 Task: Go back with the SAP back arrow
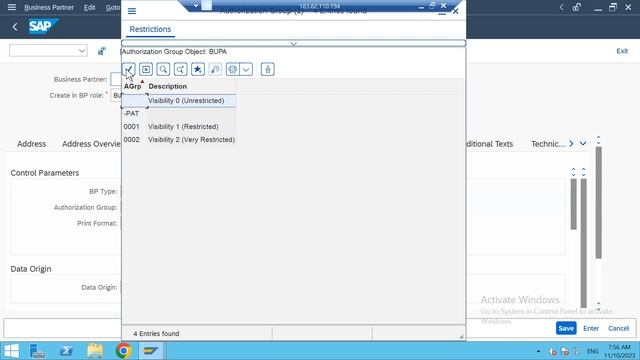(15, 27)
